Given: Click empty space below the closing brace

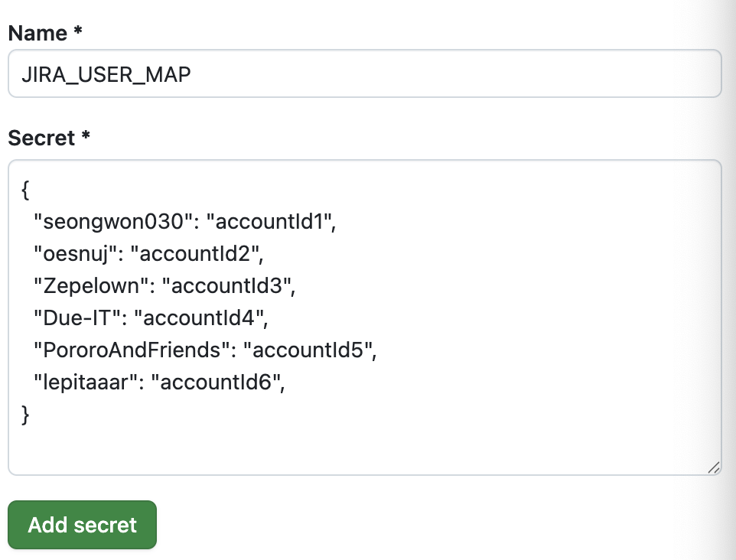Looking at the screenshot, I should pyautogui.click(x=365, y=449).
